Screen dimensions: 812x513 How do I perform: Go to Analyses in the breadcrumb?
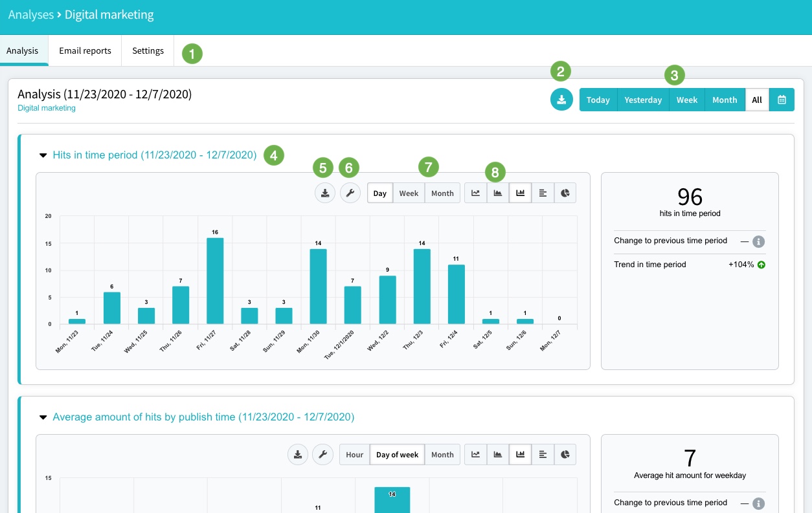click(x=30, y=14)
